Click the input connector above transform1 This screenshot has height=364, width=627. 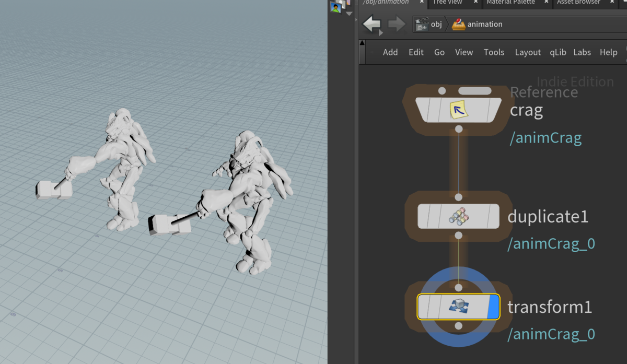coord(459,287)
